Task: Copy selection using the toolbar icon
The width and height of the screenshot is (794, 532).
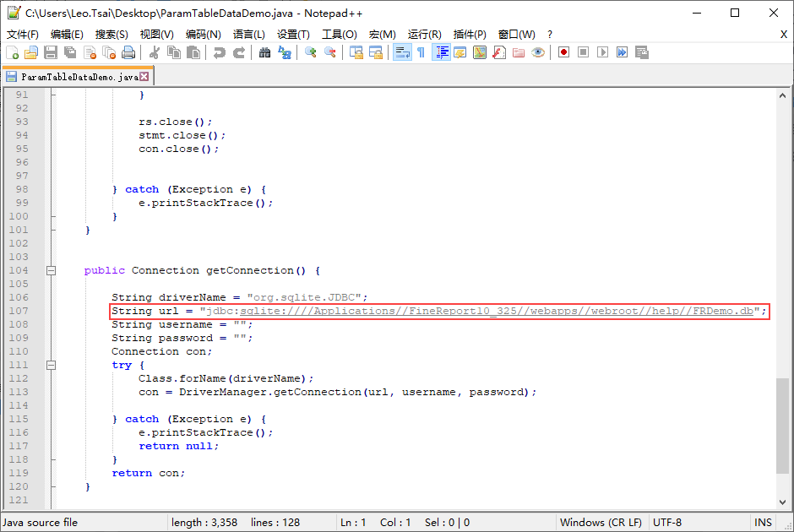Action: tap(174, 52)
